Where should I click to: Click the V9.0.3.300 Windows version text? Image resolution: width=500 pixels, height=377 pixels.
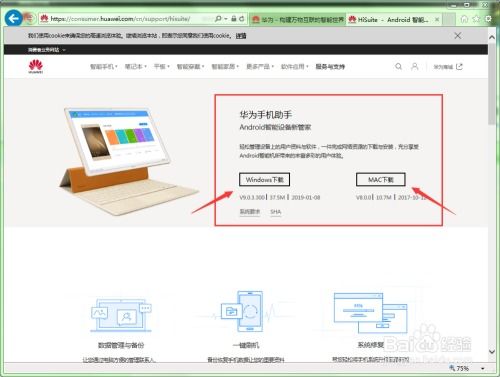point(252,197)
